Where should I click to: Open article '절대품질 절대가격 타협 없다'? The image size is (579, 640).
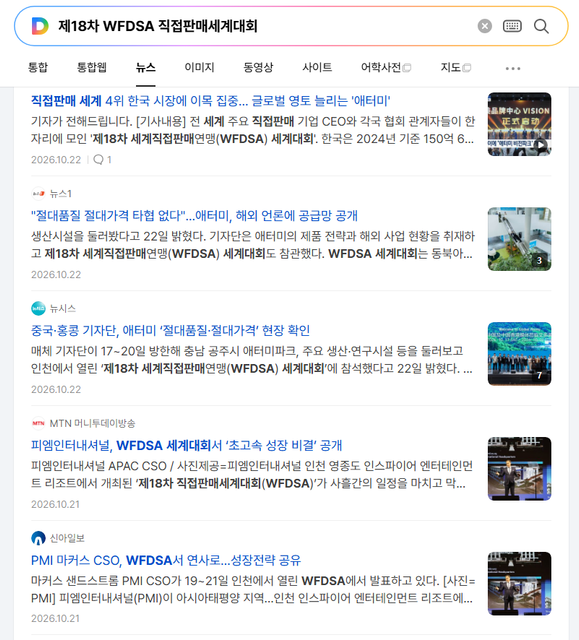click(x=194, y=216)
